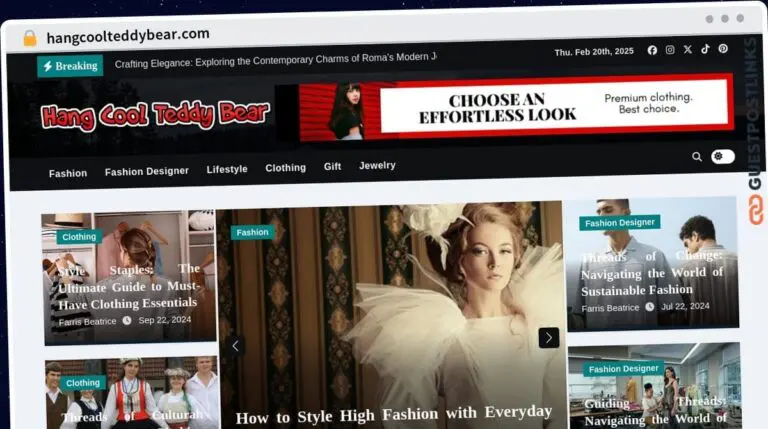Go to previous slide with left arrow

tap(236, 346)
